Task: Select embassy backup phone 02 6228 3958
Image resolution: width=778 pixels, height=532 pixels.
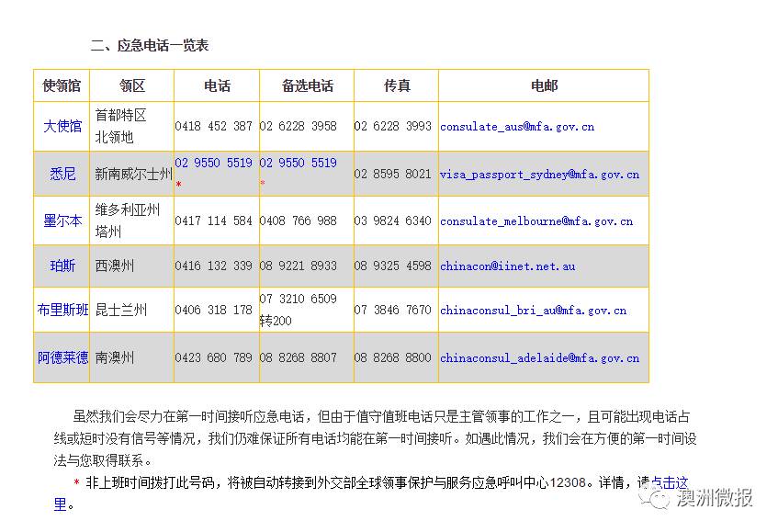Action: coord(299,126)
